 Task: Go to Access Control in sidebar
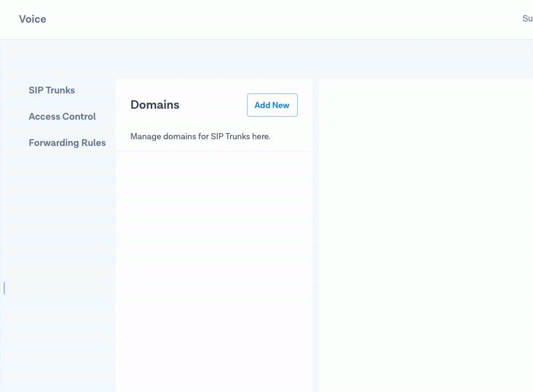[62, 117]
